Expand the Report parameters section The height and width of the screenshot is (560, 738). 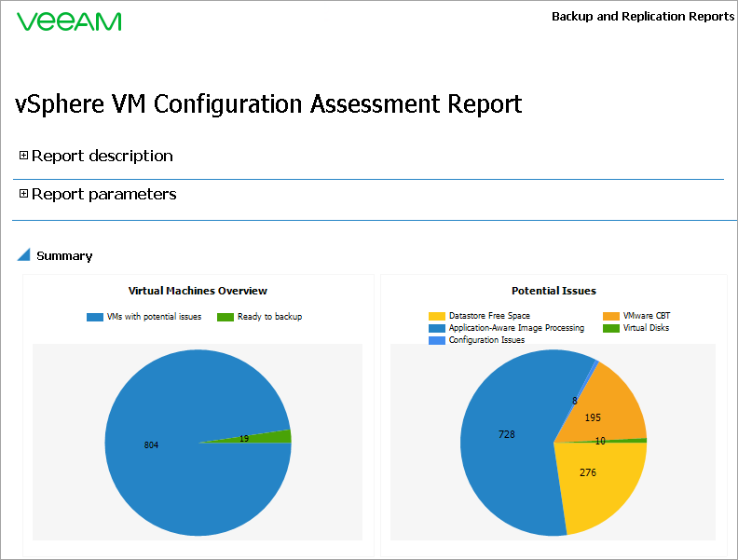(23, 194)
